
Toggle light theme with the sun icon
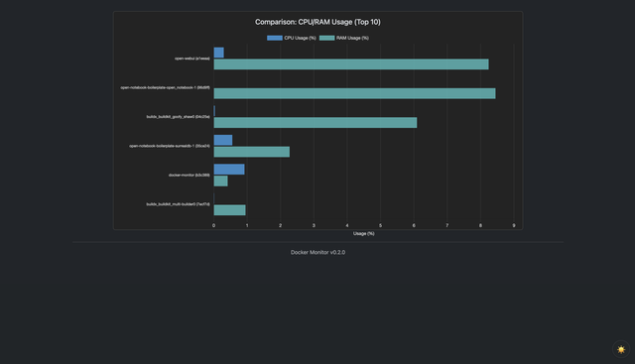tap(621, 349)
